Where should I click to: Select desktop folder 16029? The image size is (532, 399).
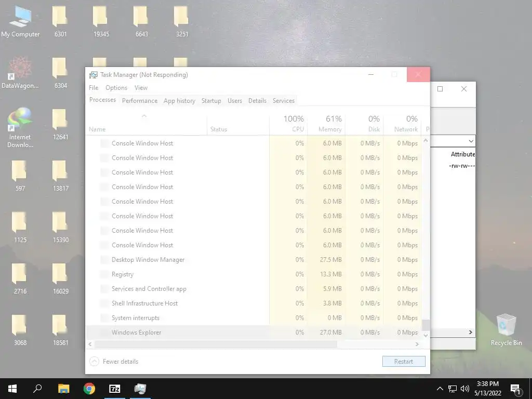coord(60,278)
